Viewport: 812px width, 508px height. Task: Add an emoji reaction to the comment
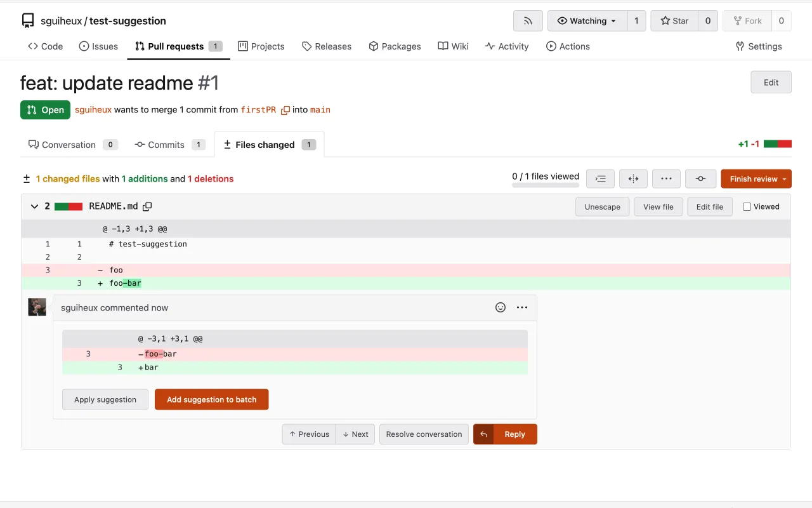501,307
